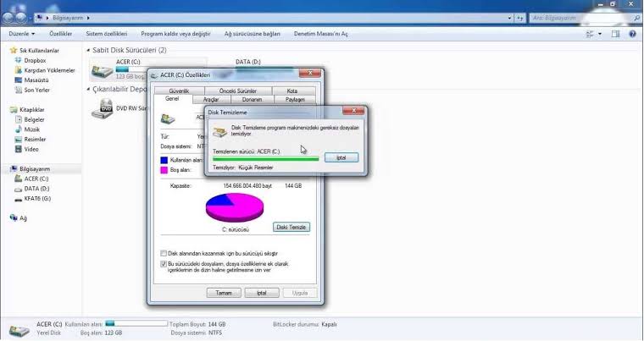
Task: Open Müzik library
Action: 27,129
